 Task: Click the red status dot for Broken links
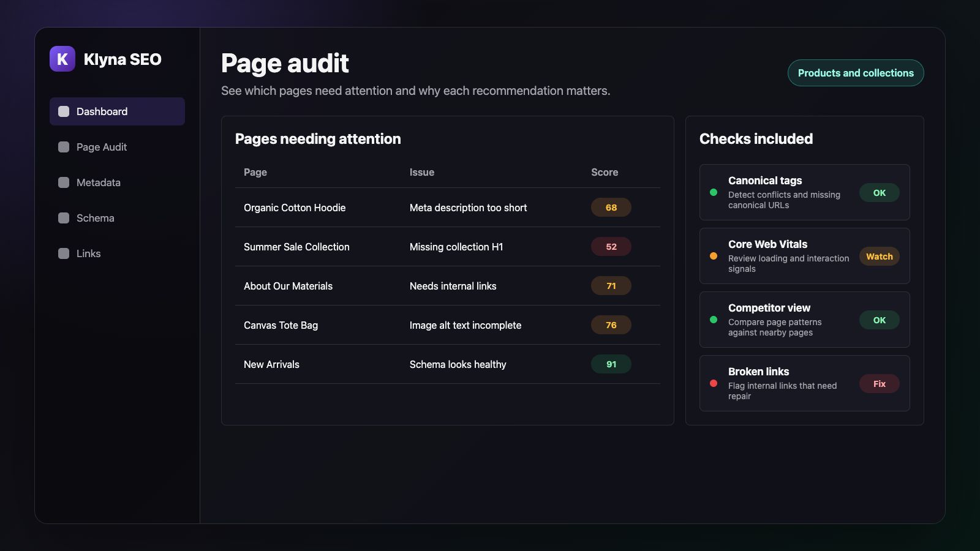tap(714, 383)
